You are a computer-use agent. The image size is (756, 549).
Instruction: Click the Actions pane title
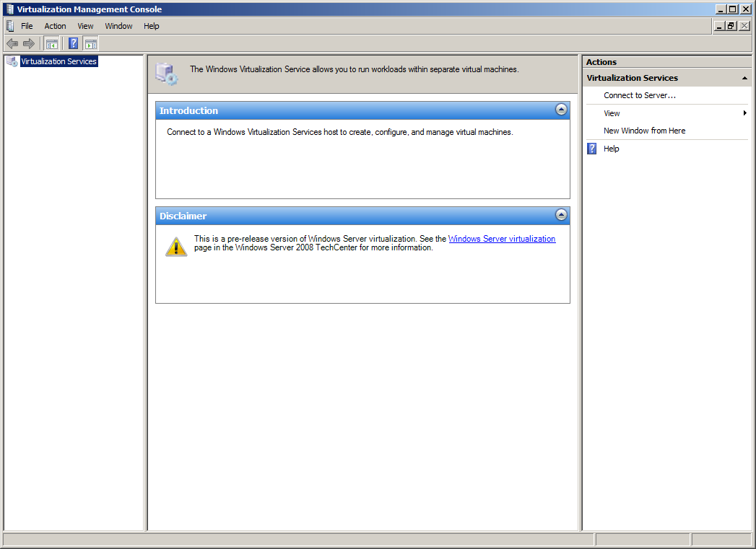coord(601,62)
